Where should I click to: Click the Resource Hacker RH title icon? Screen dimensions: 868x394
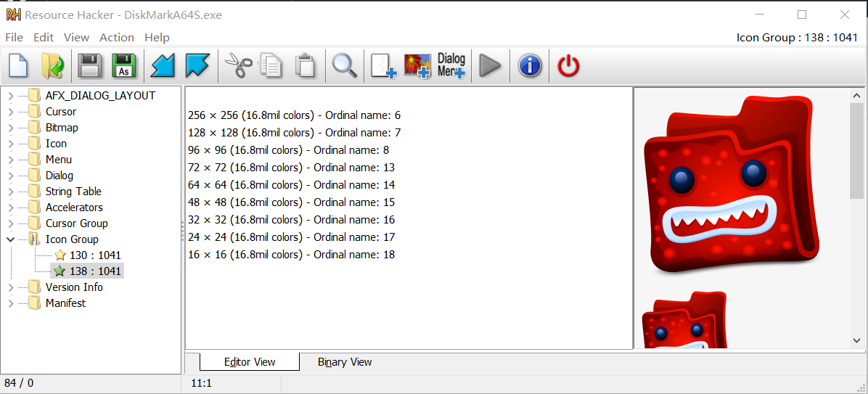[x=13, y=15]
